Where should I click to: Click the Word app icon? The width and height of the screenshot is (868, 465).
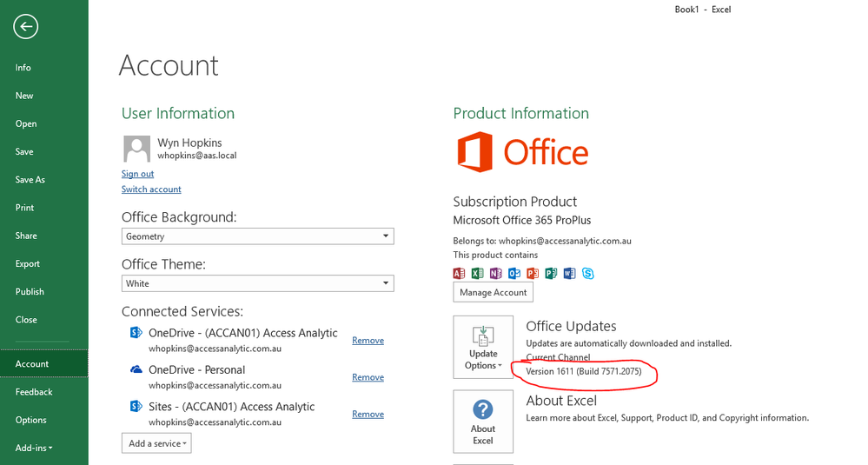(x=570, y=273)
